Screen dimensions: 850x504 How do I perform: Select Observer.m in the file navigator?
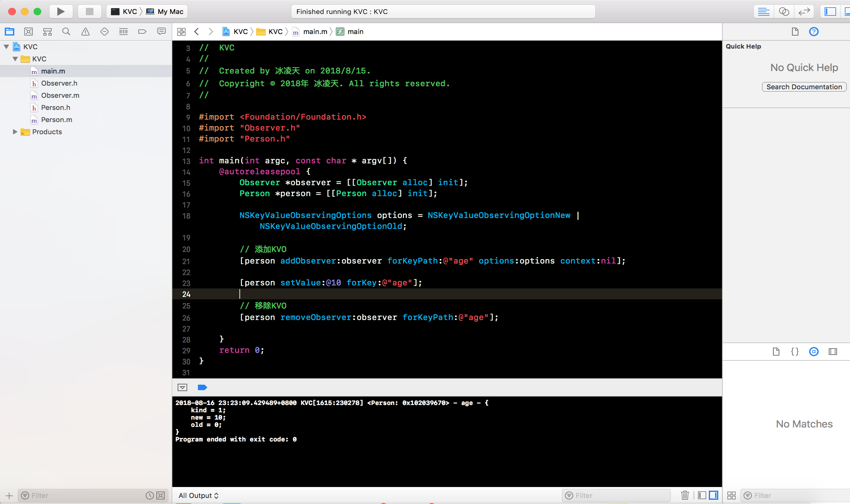(60, 95)
